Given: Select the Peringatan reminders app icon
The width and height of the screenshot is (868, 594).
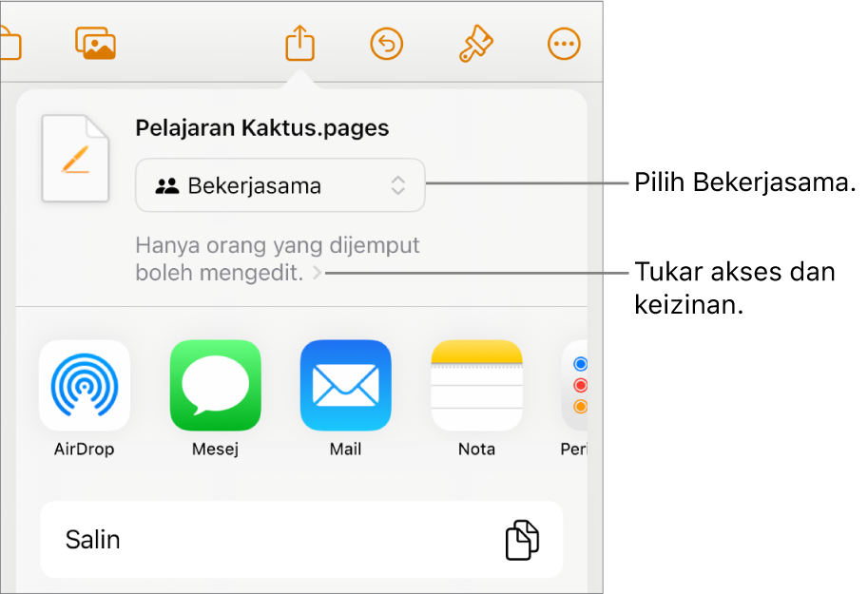Looking at the screenshot, I should [574, 385].
